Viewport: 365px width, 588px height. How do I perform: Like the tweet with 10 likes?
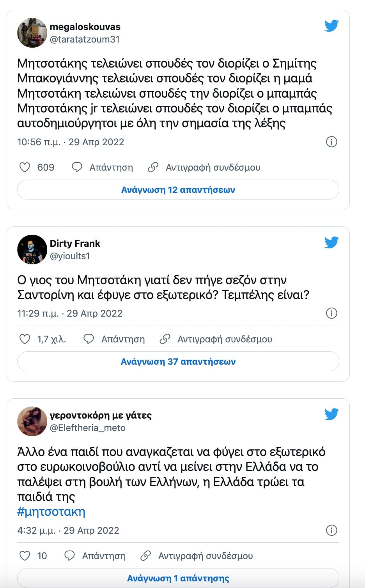pyautogui.click(x=25, y=556)
